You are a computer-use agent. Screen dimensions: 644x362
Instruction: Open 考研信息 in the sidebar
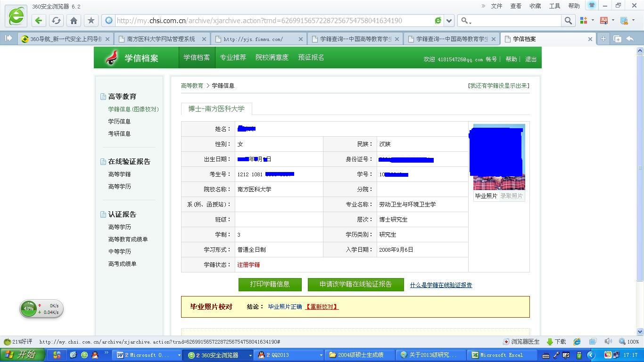click(x=119, y=134)
